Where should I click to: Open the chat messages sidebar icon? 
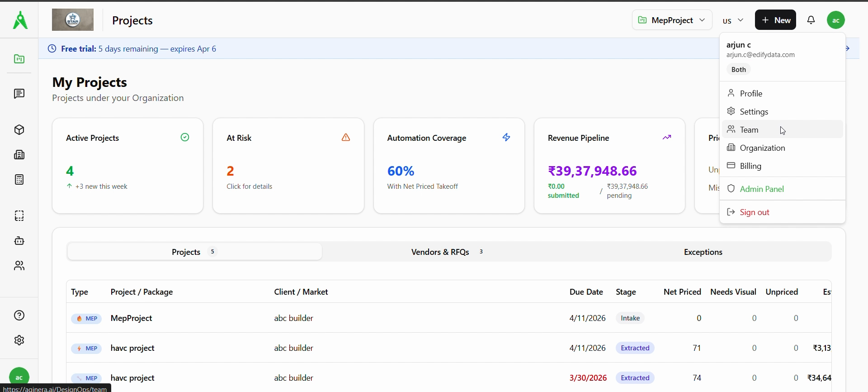click(x=19, y=94)
